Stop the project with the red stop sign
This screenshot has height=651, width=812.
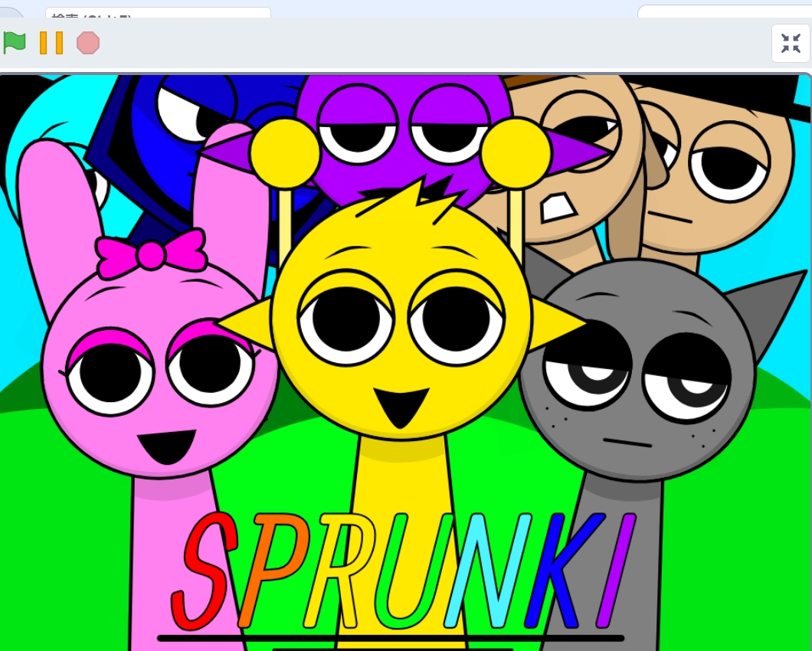(x=88, y=42)
